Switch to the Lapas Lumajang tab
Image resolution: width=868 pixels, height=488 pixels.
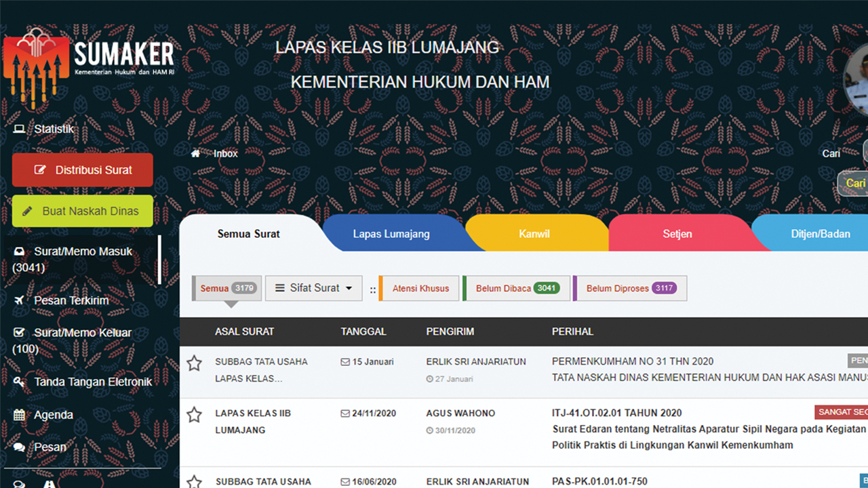click(x=391, y=234)
